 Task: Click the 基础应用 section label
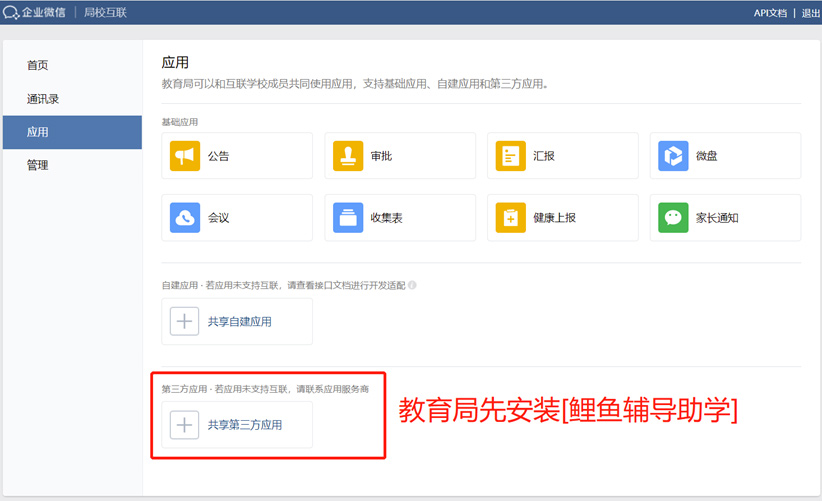tap(180, 122)
